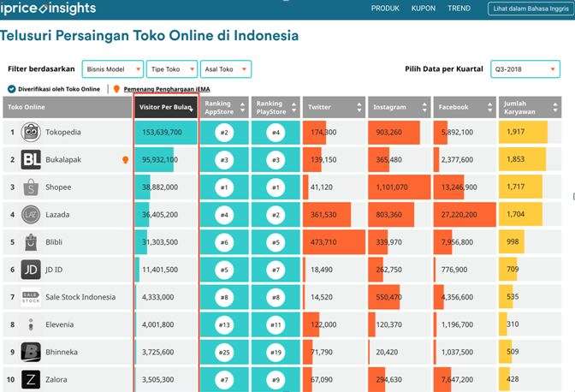Click Zalora employee count 428
Image resolution: width=575 pixels, height=392 pixels.
[513, 379]
